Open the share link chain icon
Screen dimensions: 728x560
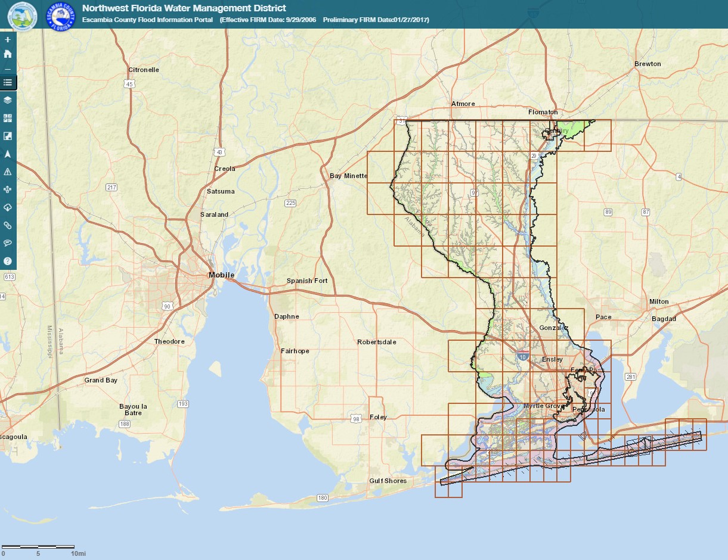(x=8, y=225)
